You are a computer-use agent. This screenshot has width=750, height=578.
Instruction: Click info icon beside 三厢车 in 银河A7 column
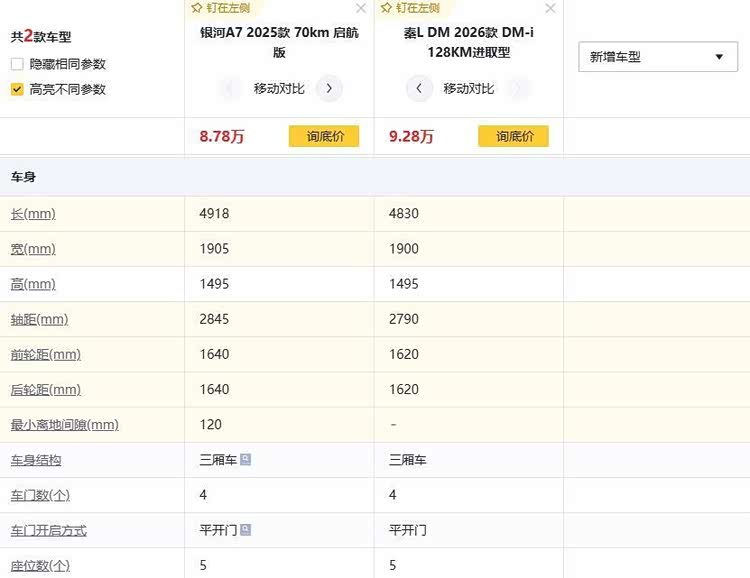[246, 460]
